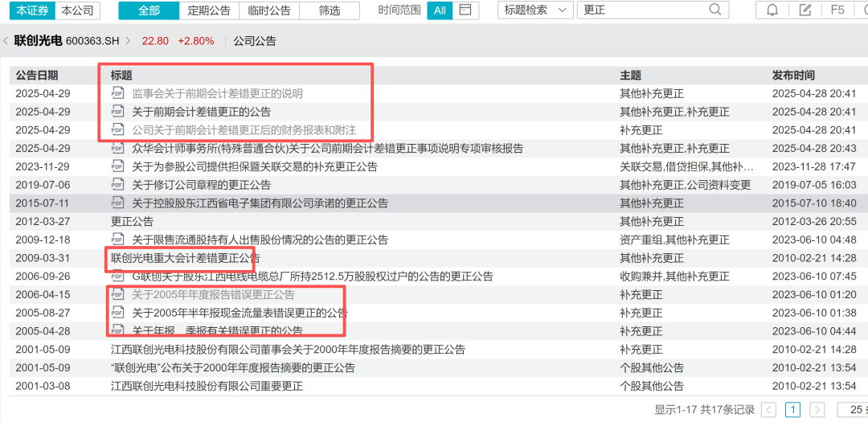The width and height of the screenshot is (868, 422).
Task: Click date cell 2023-11-29
Action: pos(43,166)
